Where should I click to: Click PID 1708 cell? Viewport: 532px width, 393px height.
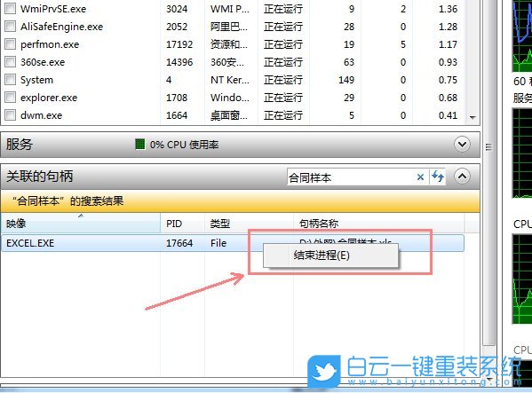177,98
